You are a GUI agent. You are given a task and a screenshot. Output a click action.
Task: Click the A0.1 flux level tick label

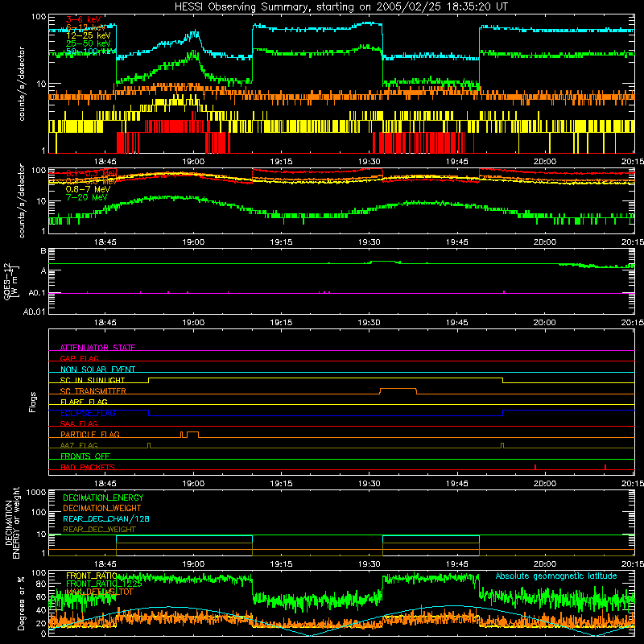point(37,293)
